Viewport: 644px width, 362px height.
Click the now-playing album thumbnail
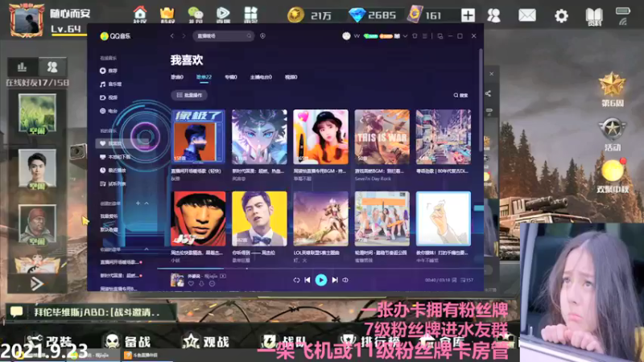[x=177, y=280]
